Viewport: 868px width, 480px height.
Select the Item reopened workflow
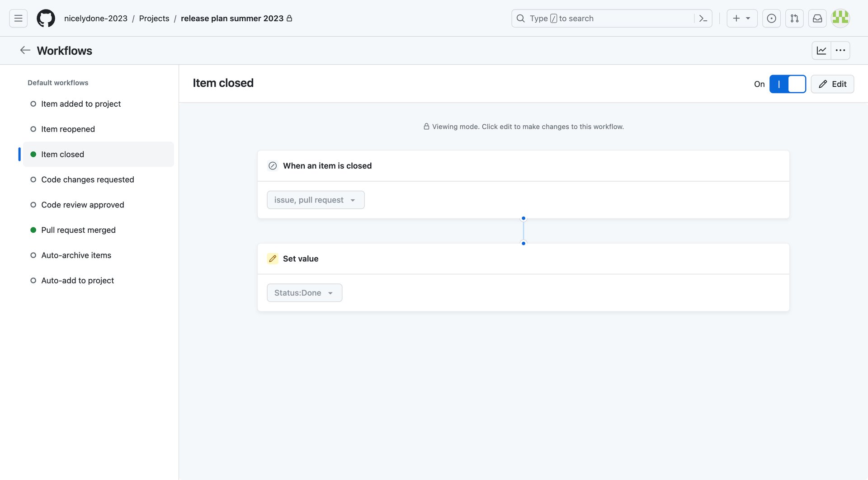[68, 129]
